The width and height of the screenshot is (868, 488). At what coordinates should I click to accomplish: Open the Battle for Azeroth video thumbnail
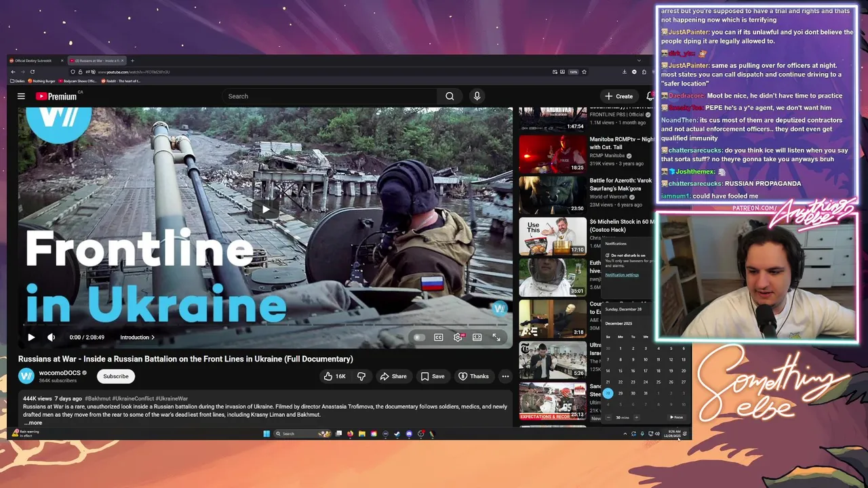553,195
